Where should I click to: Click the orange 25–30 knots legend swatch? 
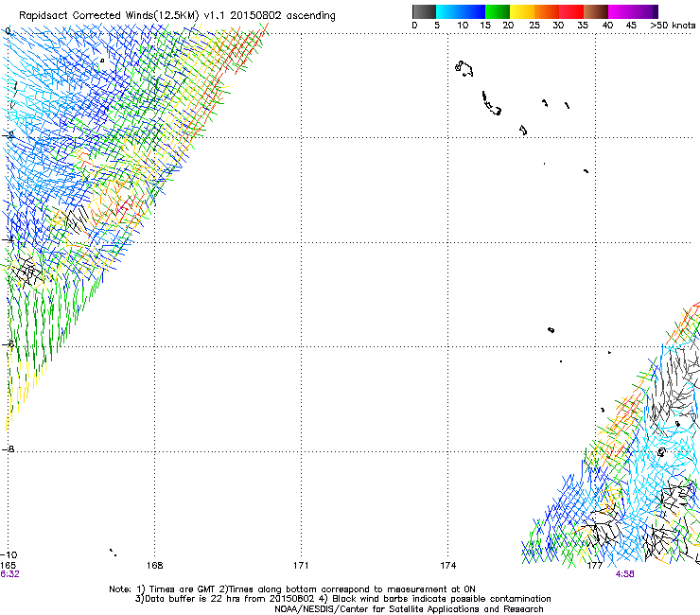pyautogui.click(x=547, y=11)
